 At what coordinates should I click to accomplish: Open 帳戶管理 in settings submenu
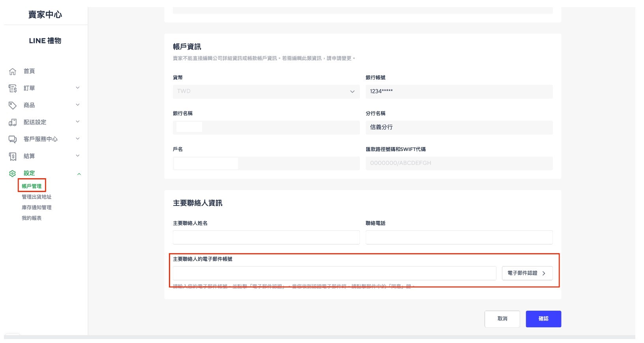click(x=32, y=186)
